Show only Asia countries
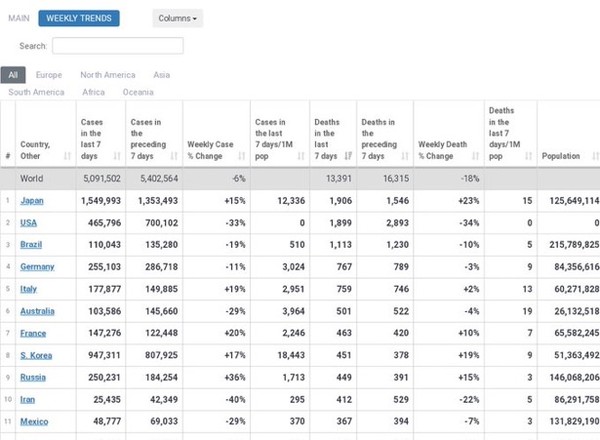This screenshot has height=440, width=600. click(x=161, y=74)
